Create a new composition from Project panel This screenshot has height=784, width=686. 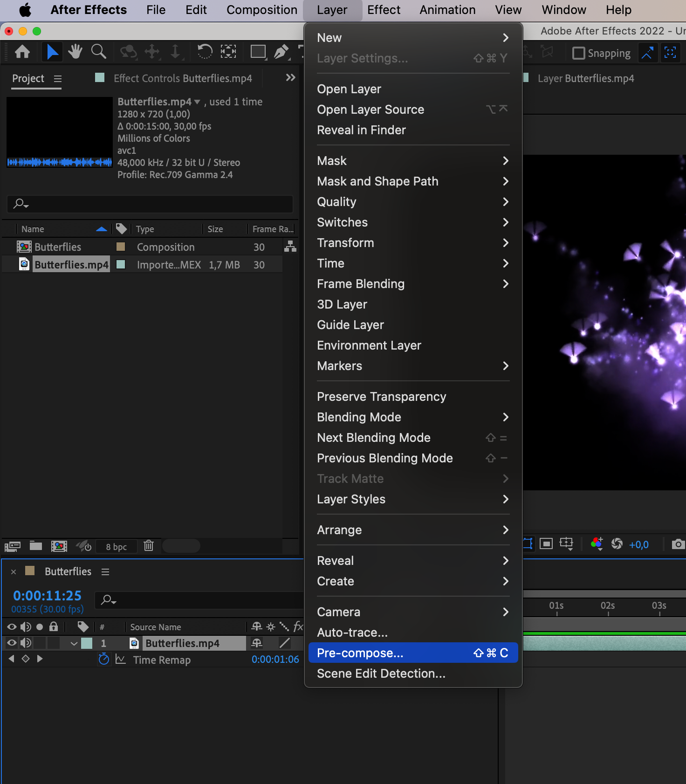click(59, 546)
